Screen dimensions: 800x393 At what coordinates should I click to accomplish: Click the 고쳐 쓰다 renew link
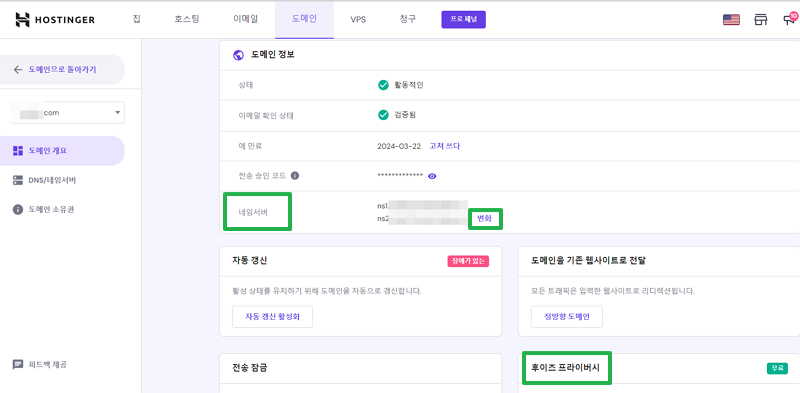point(444,146)
